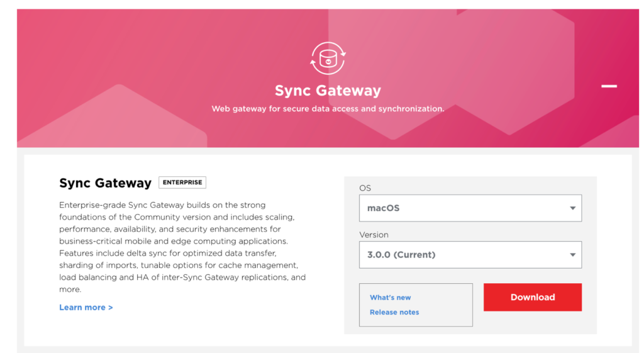644x353 pixels.
Task: Click the ENTERPRISE badge
Action: (182, 182)
